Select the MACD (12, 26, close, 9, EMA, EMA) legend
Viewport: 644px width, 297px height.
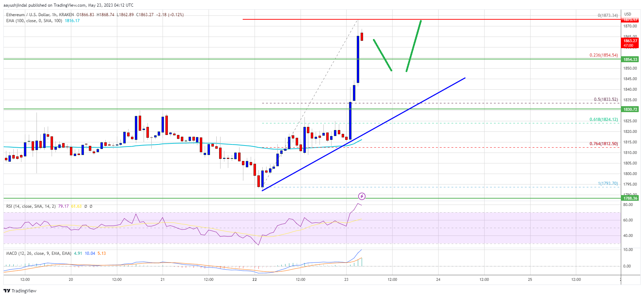pyautogui.click(x=39, y=253)
